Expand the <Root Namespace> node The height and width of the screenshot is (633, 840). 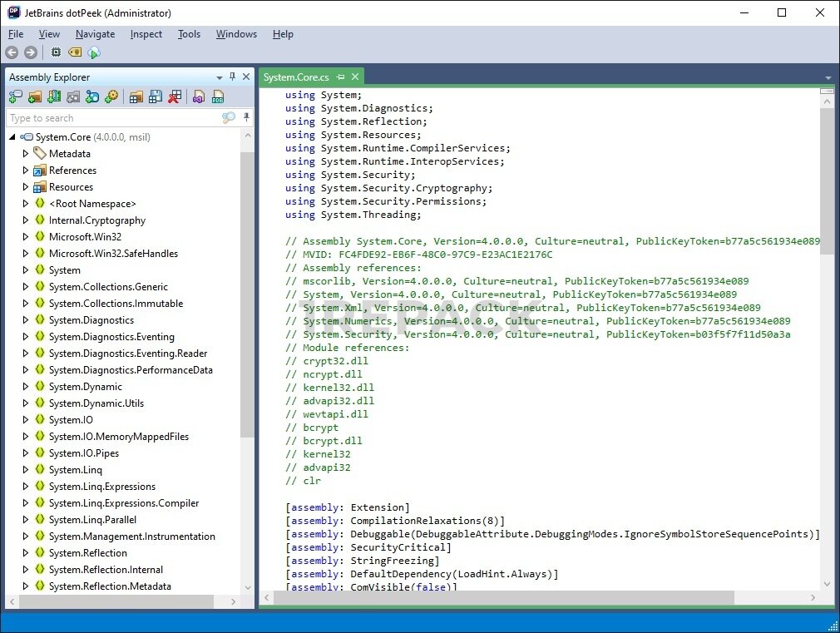click(x=25, y=204)
